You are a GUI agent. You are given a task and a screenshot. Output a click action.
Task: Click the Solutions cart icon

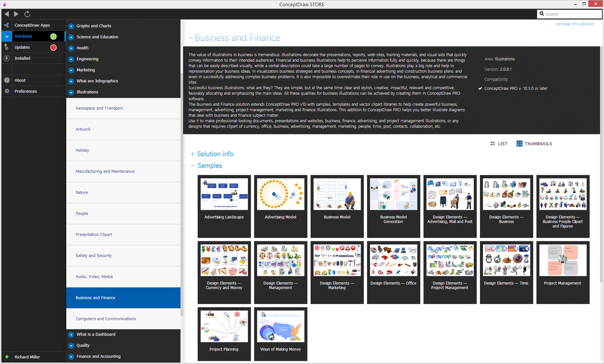click(7, 36)
